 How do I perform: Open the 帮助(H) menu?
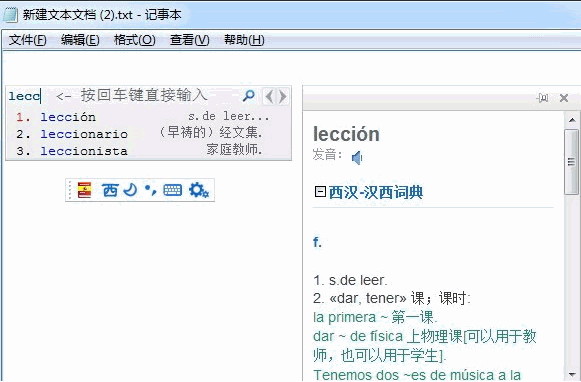point(244,40)
